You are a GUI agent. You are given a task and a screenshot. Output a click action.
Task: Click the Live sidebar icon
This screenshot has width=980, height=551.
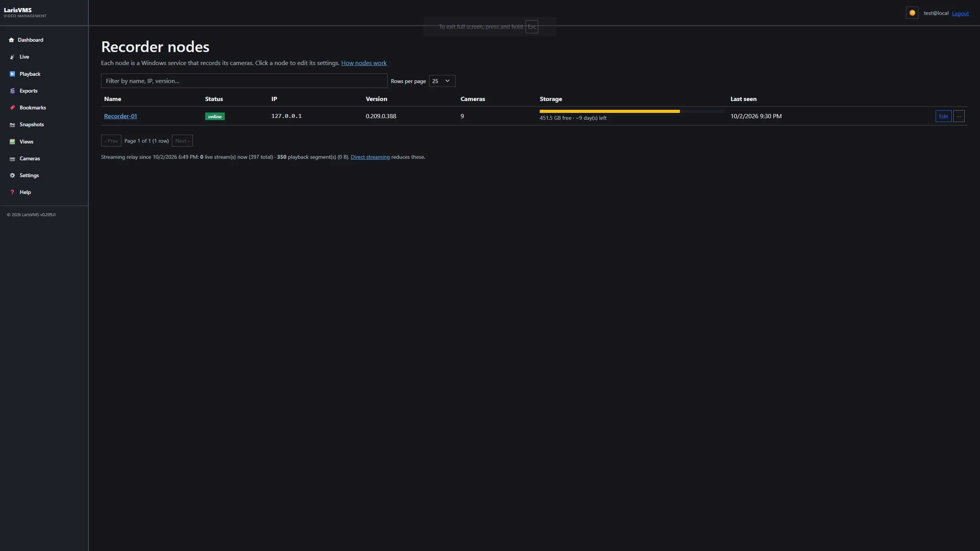(x=12, y=57)
